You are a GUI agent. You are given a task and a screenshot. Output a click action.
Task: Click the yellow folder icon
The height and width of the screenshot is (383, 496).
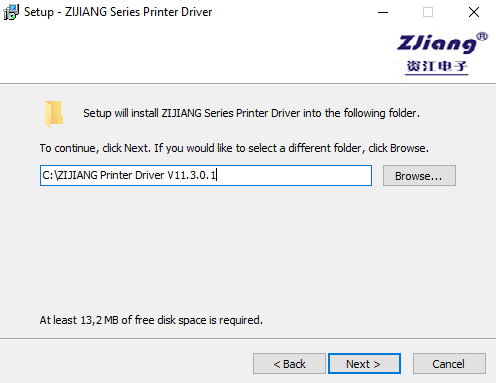pos(54,114)
